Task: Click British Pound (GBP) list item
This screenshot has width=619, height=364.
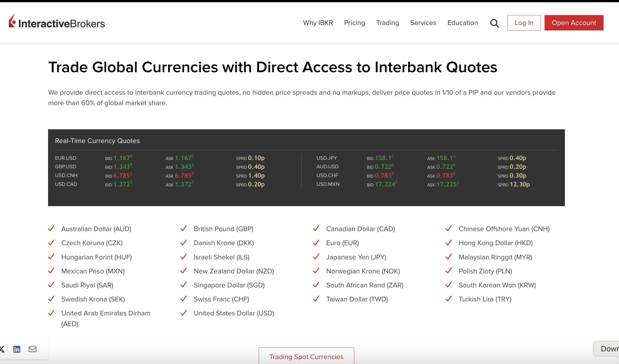Action: [x=224, y=229]
